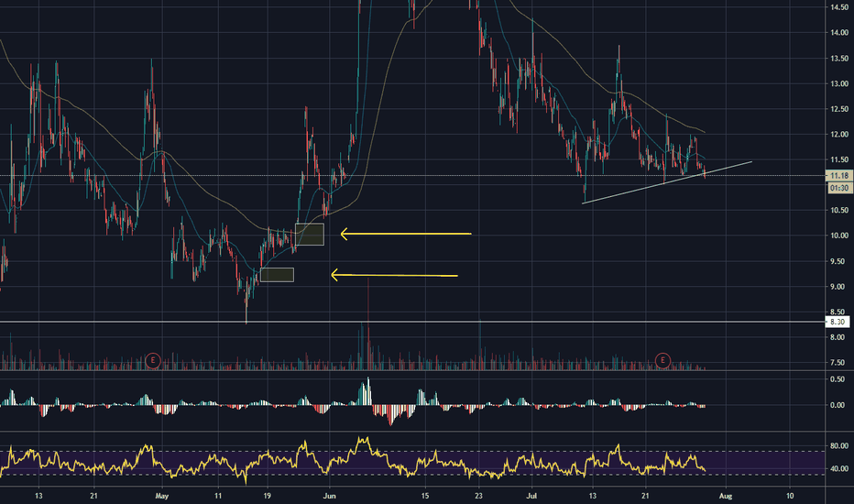Open the earnings marker E near May
Image resolution: width=854 pixels, height=504 pixels.
click(153, 360)
